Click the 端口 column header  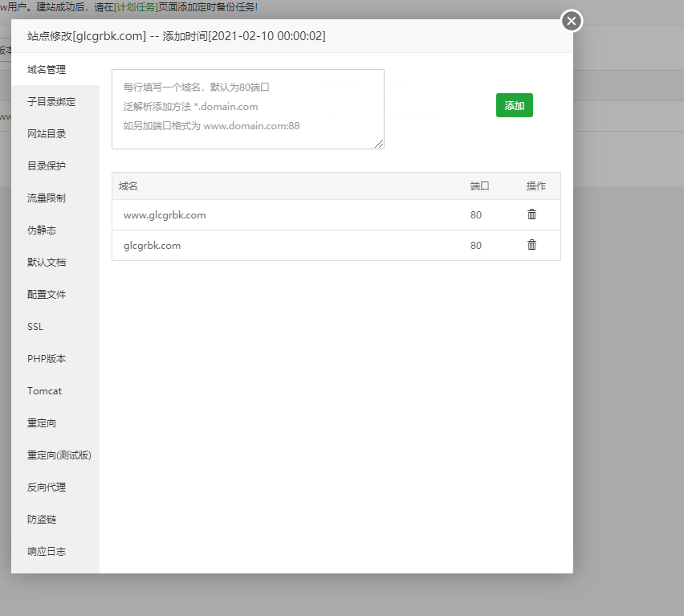480,186
